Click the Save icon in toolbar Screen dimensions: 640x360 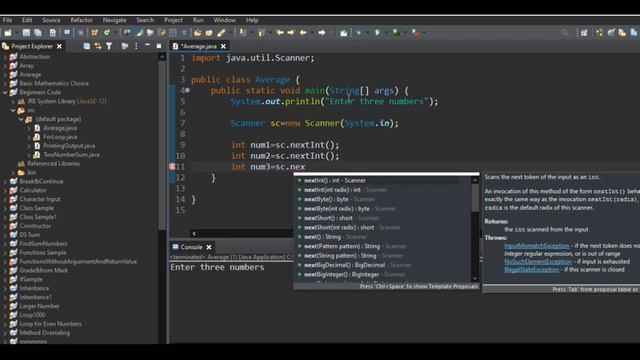click(x=26, y=33)
